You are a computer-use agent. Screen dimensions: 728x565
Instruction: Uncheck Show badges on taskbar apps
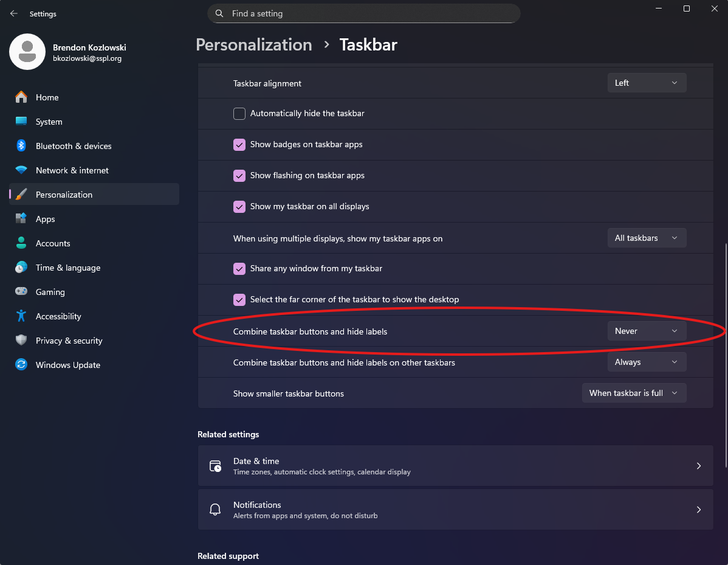click(239, 145)
